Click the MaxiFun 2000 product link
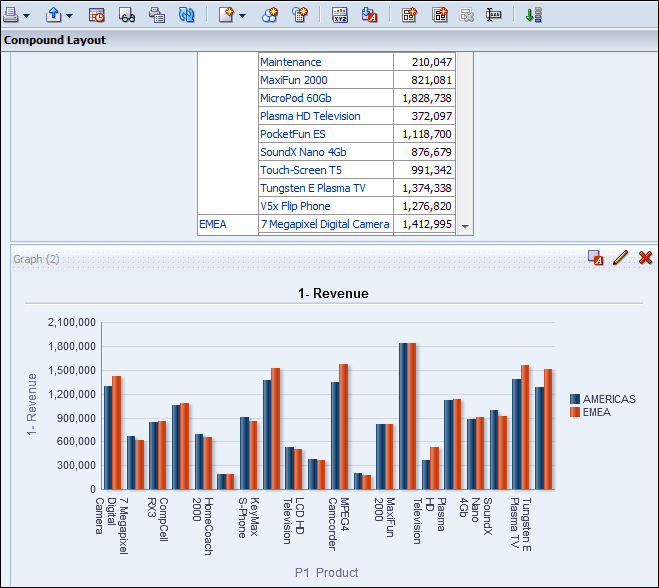Screen dimensions: 659x588 click(x=293, y=80)
